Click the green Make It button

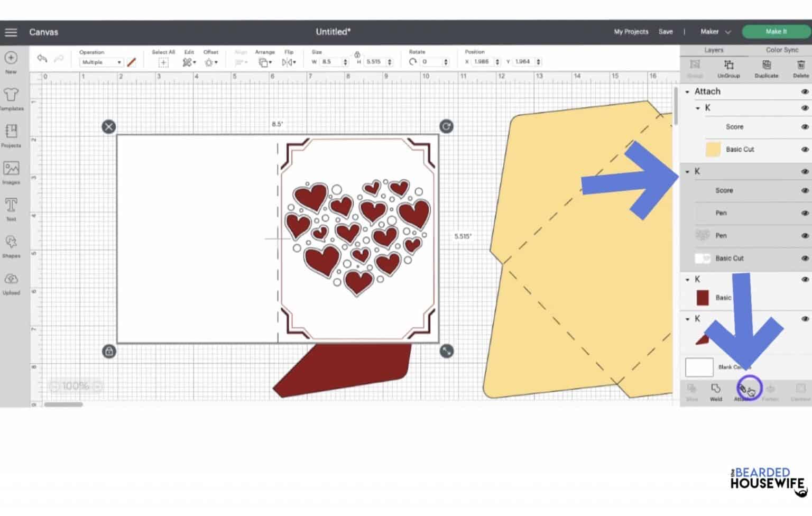coord(775,31)
